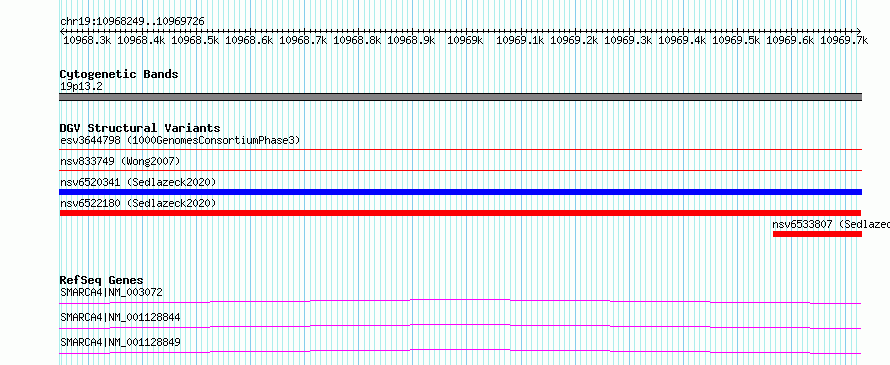890x365 pixels.
Task: Click the magenta gene line for NM_003072
Action: click(460, 301)
